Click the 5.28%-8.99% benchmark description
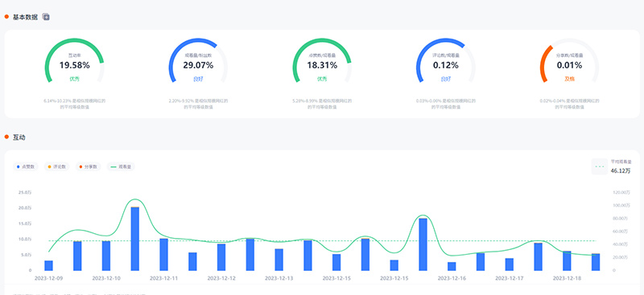This screenshot has width=644, height=295. click(x=322, y=104)
